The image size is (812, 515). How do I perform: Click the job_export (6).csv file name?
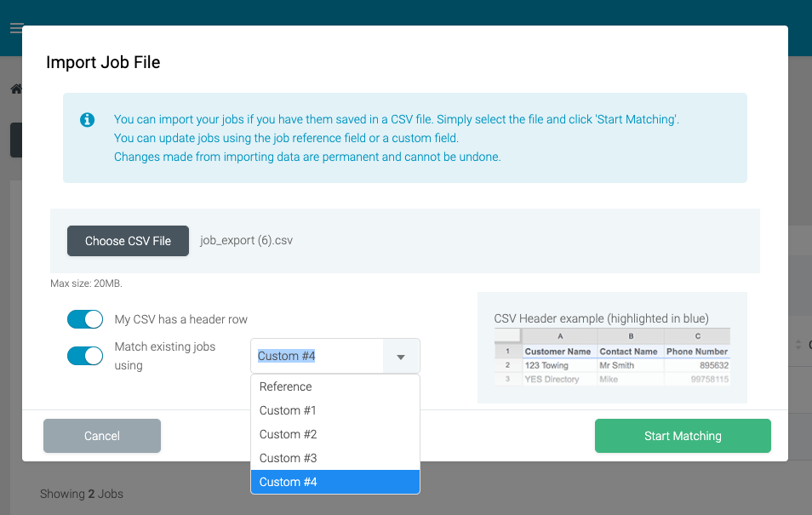coord(246,241)
